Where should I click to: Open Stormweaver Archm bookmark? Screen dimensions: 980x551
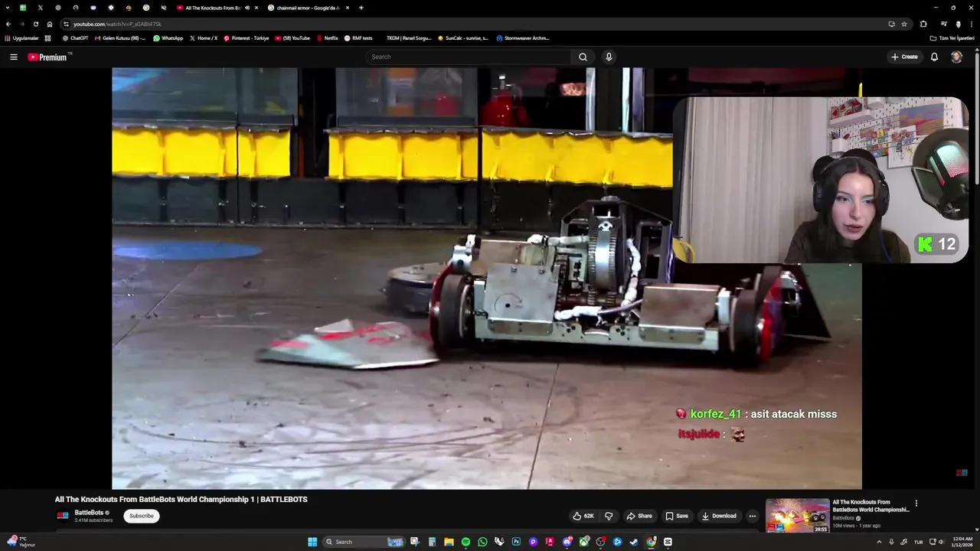tap(523, 37)
